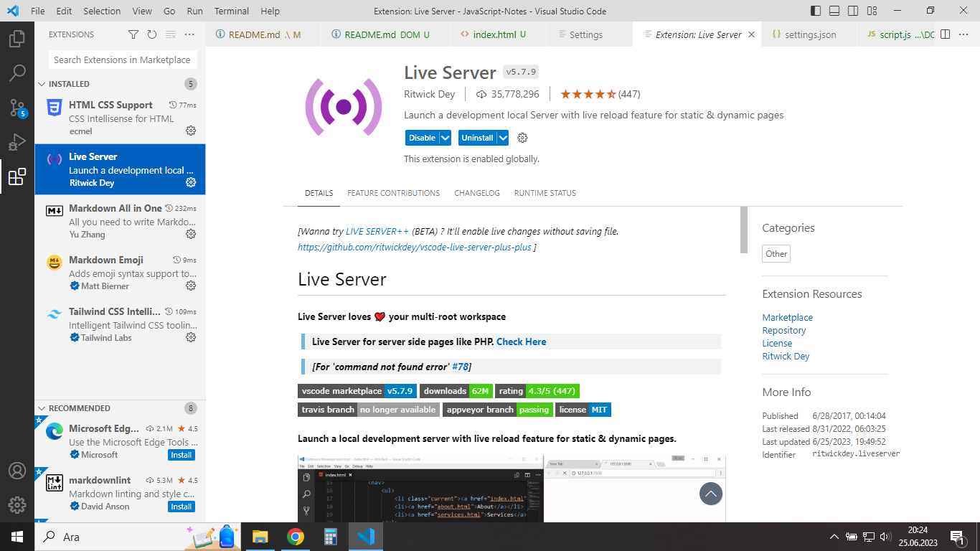Viewport: 980px width, 551px height.
Task: Open the Source Control view
Action: (17, 108)
